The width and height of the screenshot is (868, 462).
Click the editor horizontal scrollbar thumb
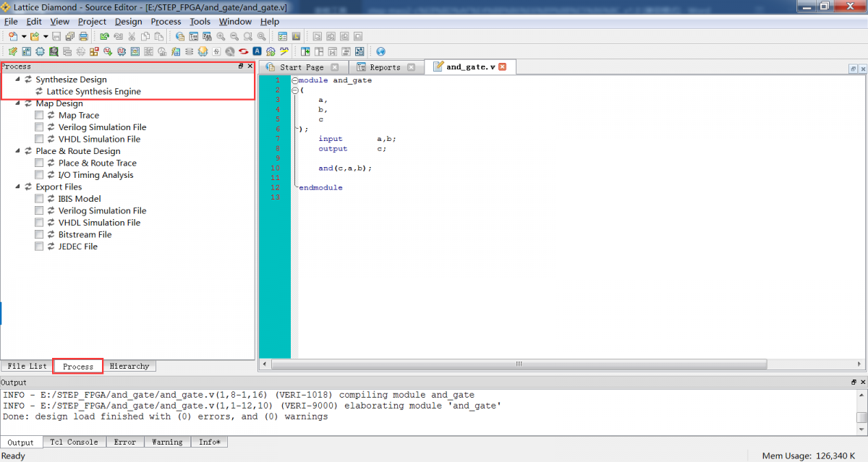click(x=519, y=364)
